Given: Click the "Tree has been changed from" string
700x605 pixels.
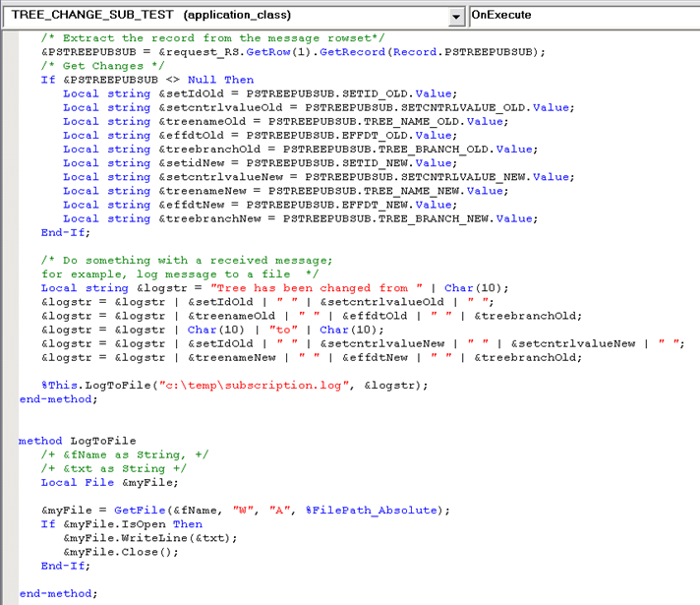Looking at the screenshot, I should pos(317,288).
